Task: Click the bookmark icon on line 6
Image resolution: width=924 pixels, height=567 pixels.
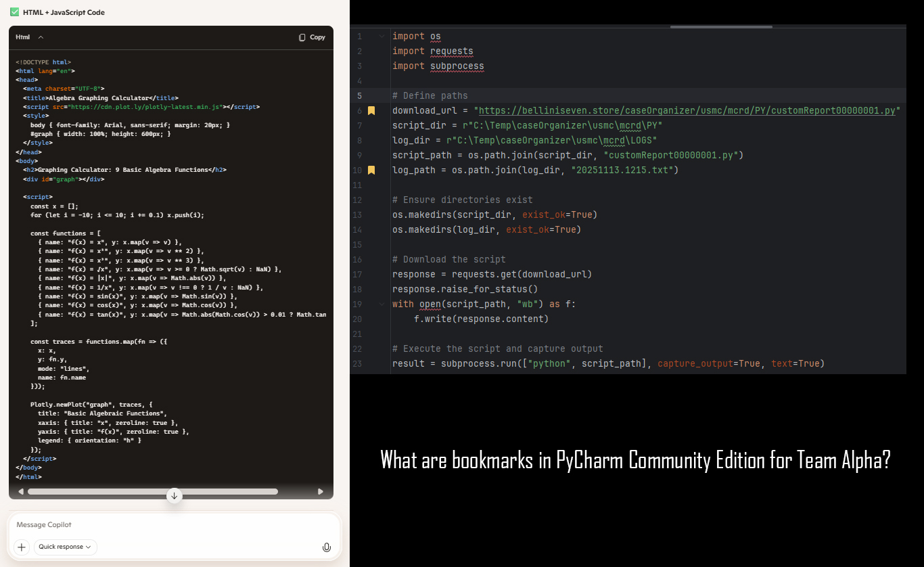Action: click(x=371, y=111)
